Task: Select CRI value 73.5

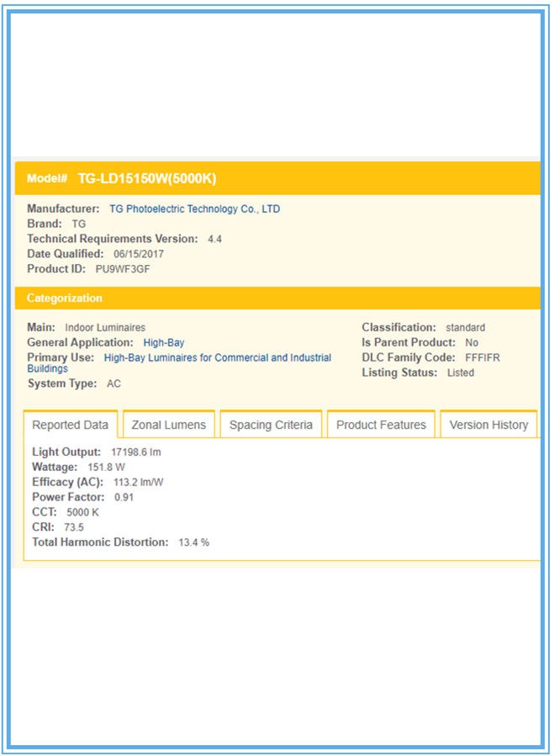Action: click(74, 527)
